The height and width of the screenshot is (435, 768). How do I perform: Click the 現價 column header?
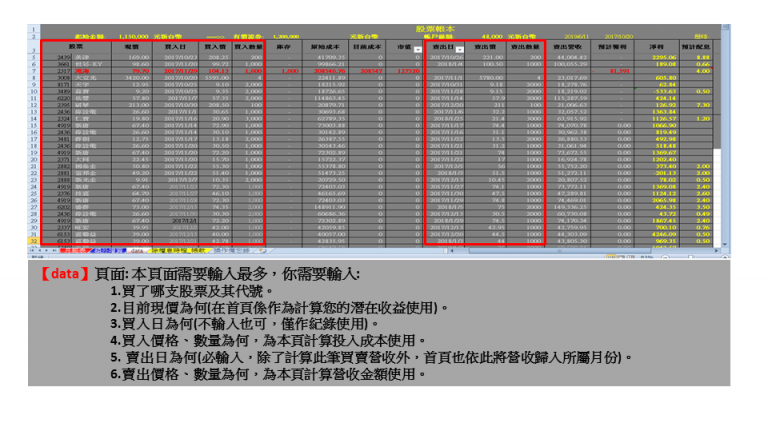coord(131,47)
